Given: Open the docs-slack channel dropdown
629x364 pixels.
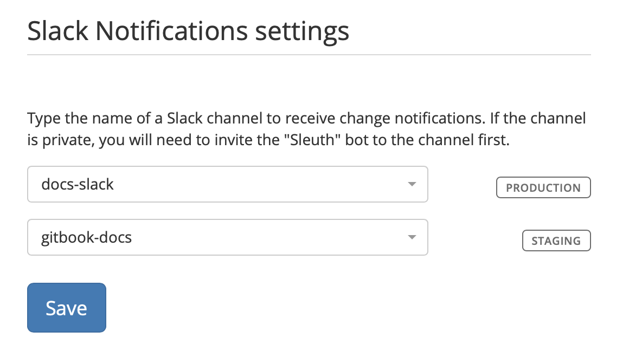Looking at the screenshot, I should [227, 185].
